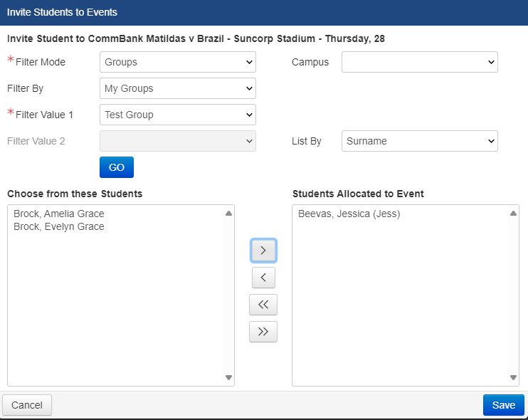Select Brock, Amelia Grace

click(x=58, y=214)
